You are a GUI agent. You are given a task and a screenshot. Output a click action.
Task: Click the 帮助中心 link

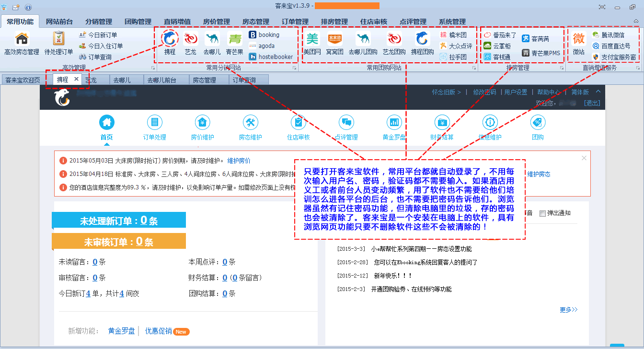pos(549,92)
